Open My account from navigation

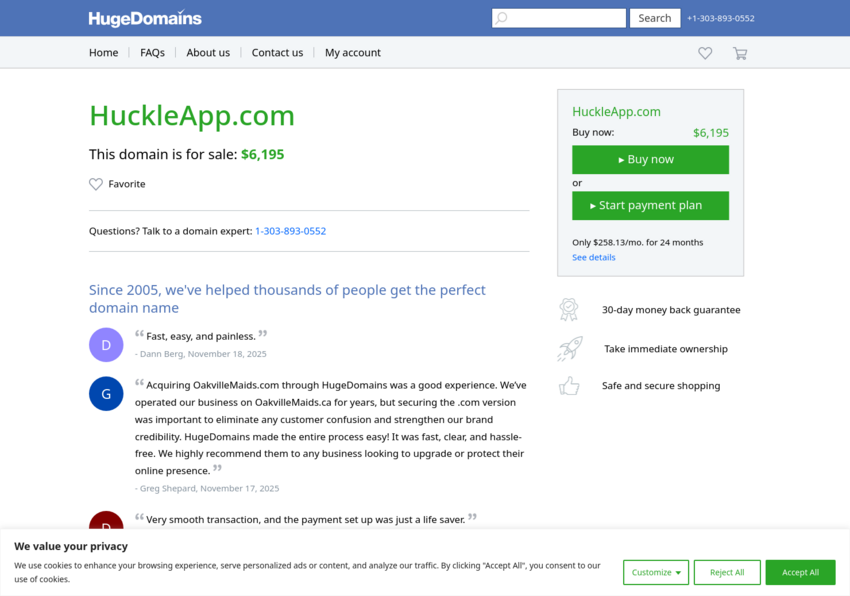[x=353, y=53]
